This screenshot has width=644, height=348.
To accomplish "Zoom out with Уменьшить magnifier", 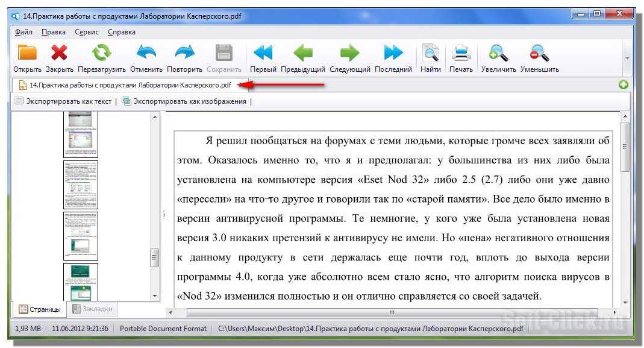I will point(539,54).
